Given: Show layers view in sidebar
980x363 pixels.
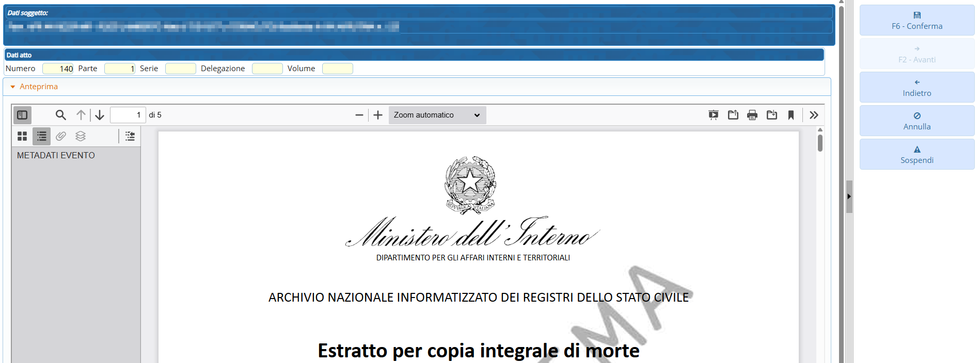Looking at the screenshot, I should 81,136.
